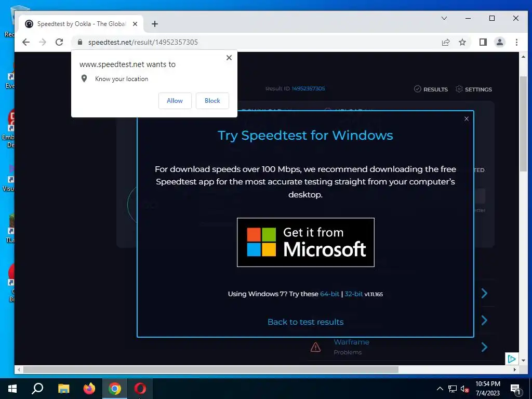532x399 pixels.
Task: Open File Explorer from taskbar
Action: coord(63,389)
